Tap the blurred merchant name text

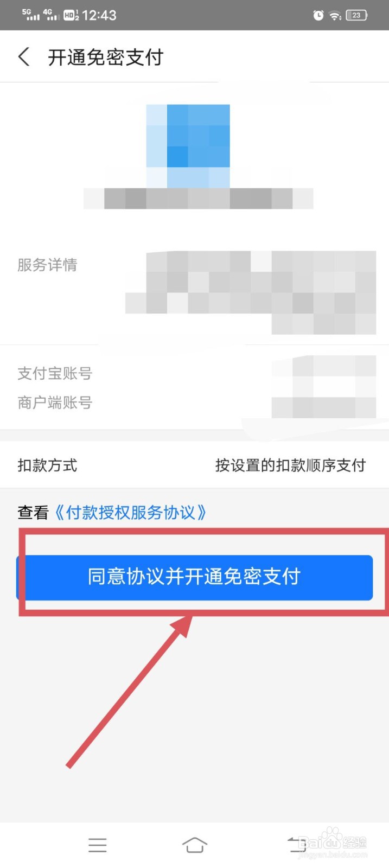point(199,199)
